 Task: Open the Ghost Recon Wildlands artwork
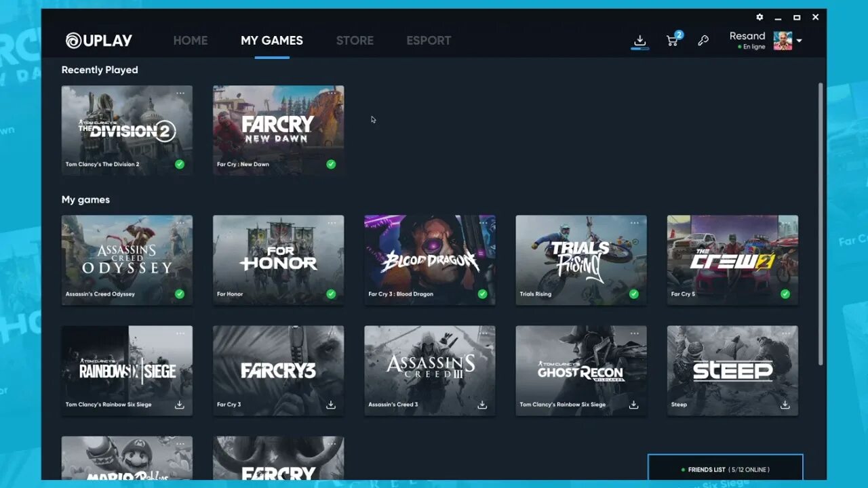pyautogui.click(x=581, y=371)
